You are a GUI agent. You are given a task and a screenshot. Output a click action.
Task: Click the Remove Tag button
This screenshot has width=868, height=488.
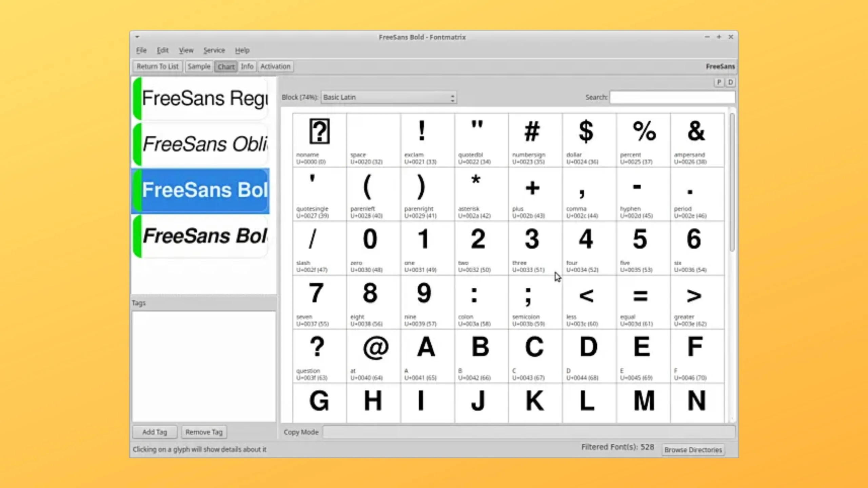point(204,432)
